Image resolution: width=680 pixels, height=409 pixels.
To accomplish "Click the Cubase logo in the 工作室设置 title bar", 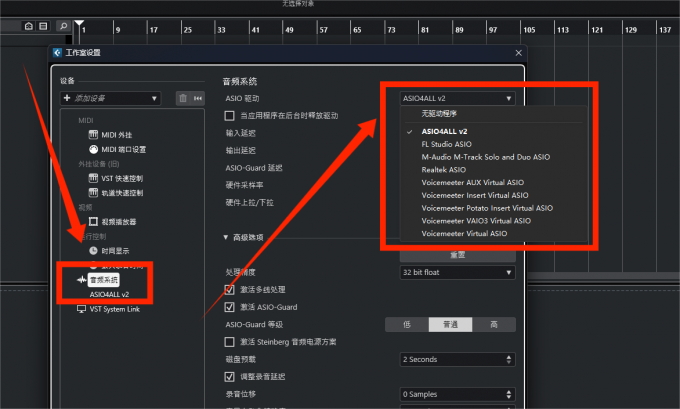I will point(57,52).
